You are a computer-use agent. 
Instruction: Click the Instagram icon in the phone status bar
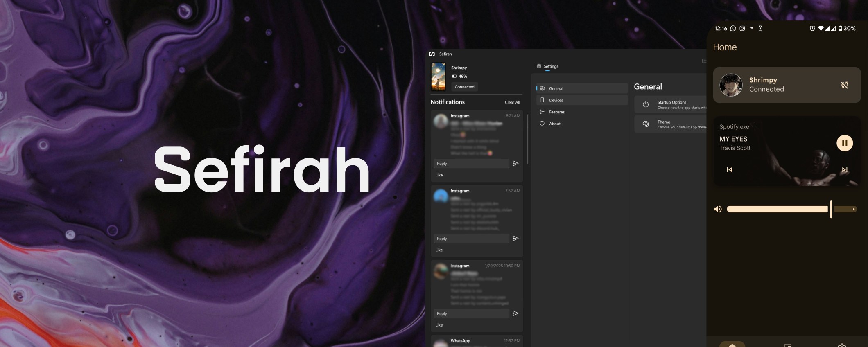tap(742, 28)
